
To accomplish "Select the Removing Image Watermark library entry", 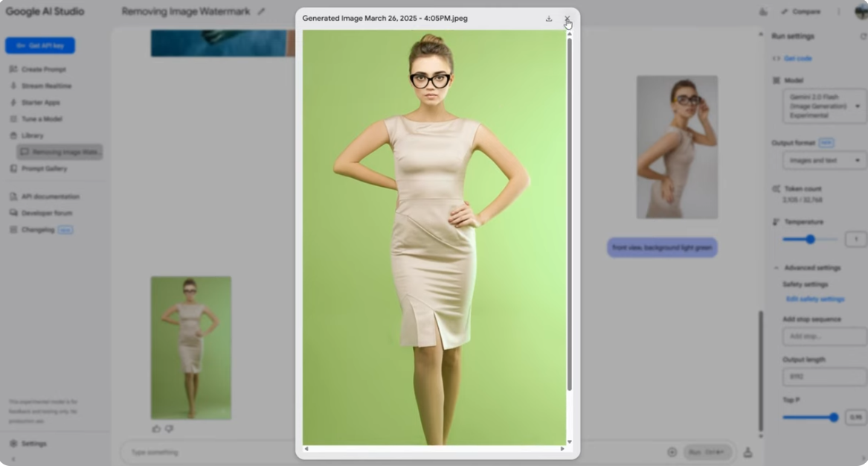I will click(60, 152).
